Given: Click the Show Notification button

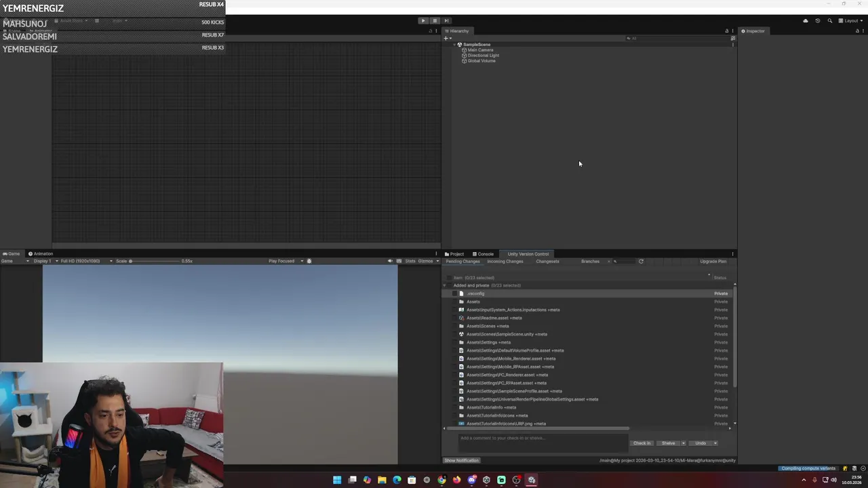Looking at the screenshot, I should pyautogui.click(x=462, y=460).
